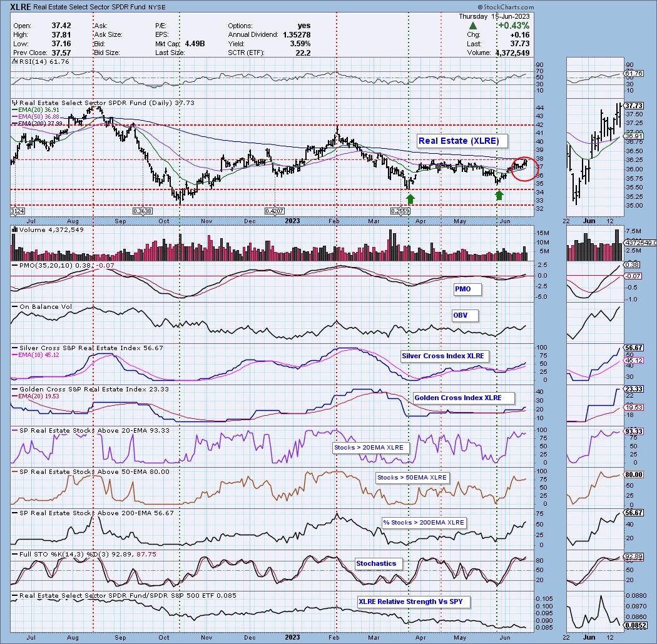Click the 0.3638 label on price axis

(x=143, y=211)
